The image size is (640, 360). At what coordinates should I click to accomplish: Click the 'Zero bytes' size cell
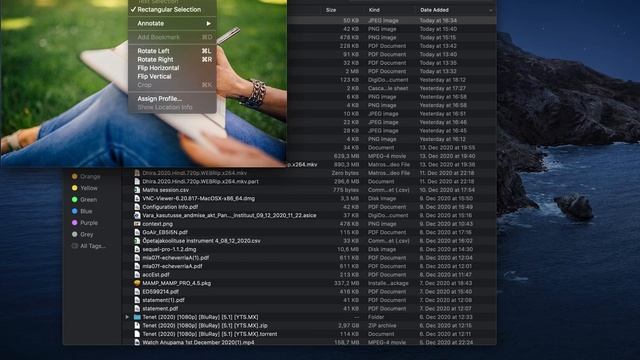click(x=345, y=173)
